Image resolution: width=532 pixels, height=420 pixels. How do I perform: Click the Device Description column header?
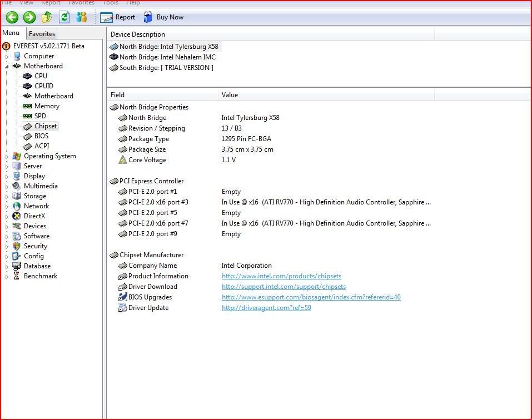[x=270, y=34]
